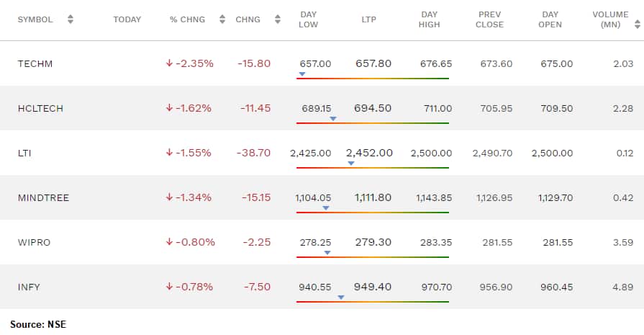Click the DAY LOW column header
Screen dimensions: 644x335
click(x=309, y=19)
